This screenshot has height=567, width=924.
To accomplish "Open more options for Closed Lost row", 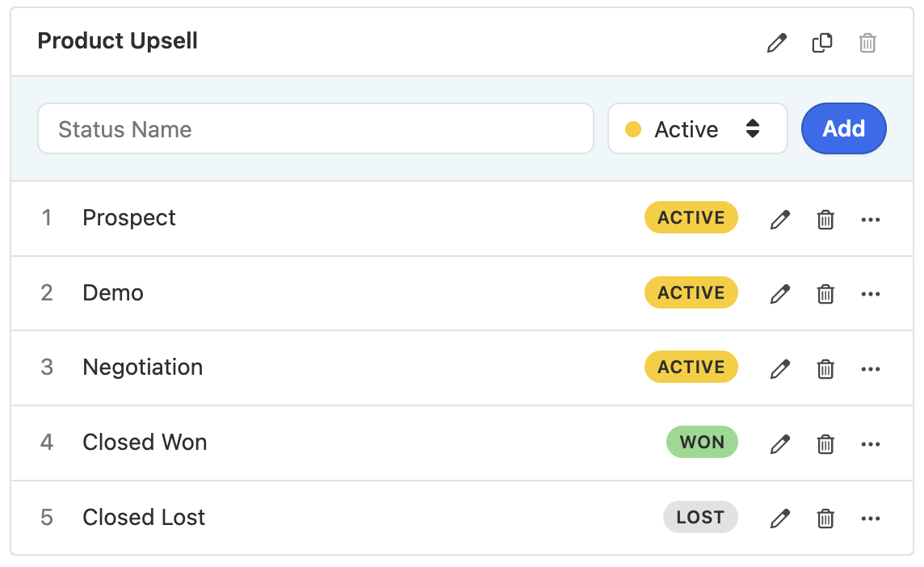I will pyautogui.click(x=871, y=518).
